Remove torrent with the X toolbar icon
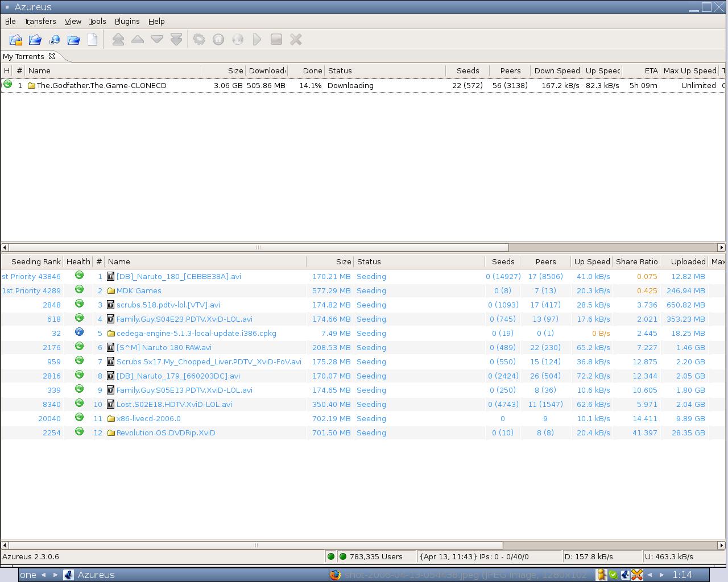This screenshot has width=728, height=582. 296,40
